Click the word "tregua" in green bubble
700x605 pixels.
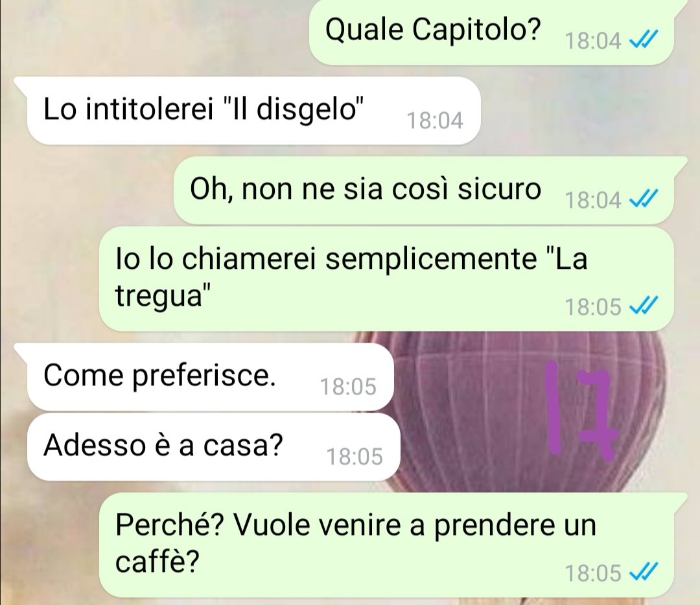point(160,295)
